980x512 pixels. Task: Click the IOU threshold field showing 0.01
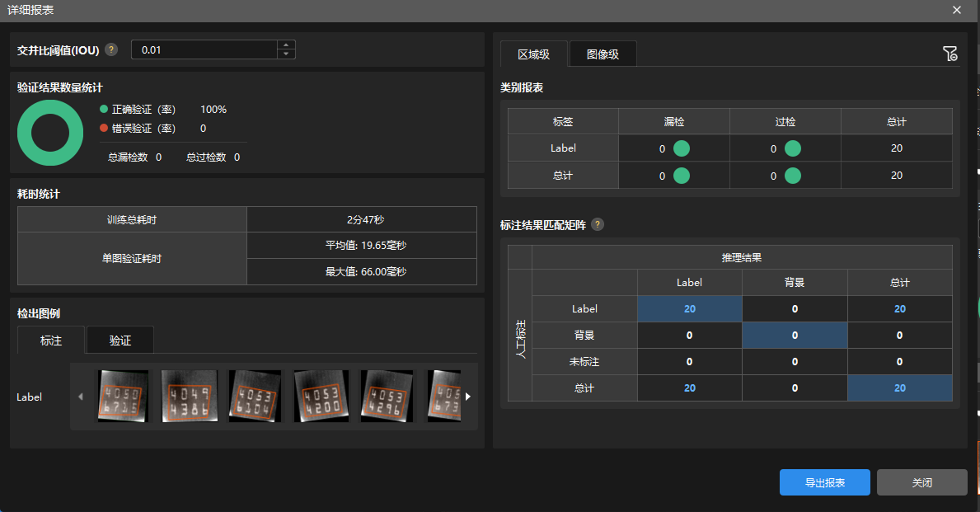[x=204, y=50]
